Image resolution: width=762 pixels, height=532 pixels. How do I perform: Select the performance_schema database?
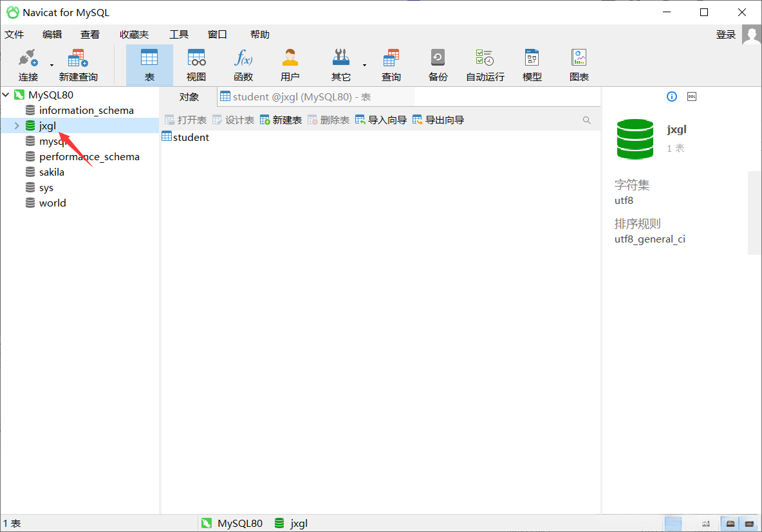(89, 157)
